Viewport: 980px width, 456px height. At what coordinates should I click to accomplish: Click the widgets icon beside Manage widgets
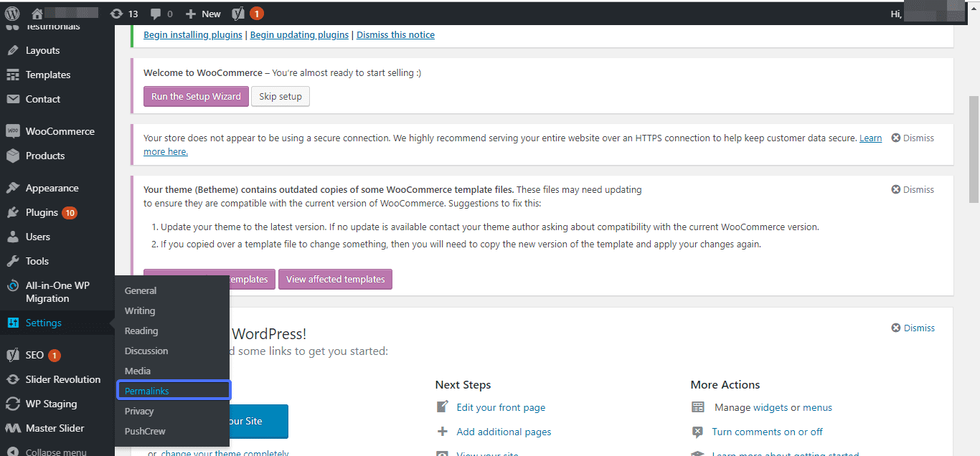click(x=698, y=407)
